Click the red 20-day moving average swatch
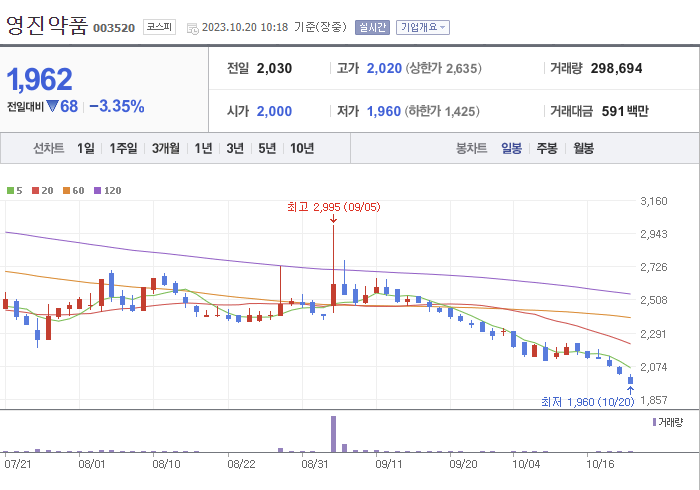This screenshot has width=700, height=490. [35, 191]
